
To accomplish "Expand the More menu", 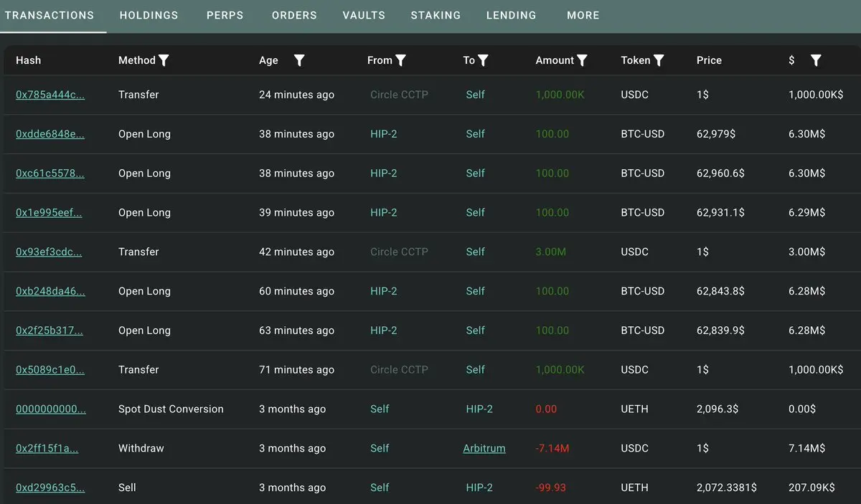I will [x=583, y=15].
